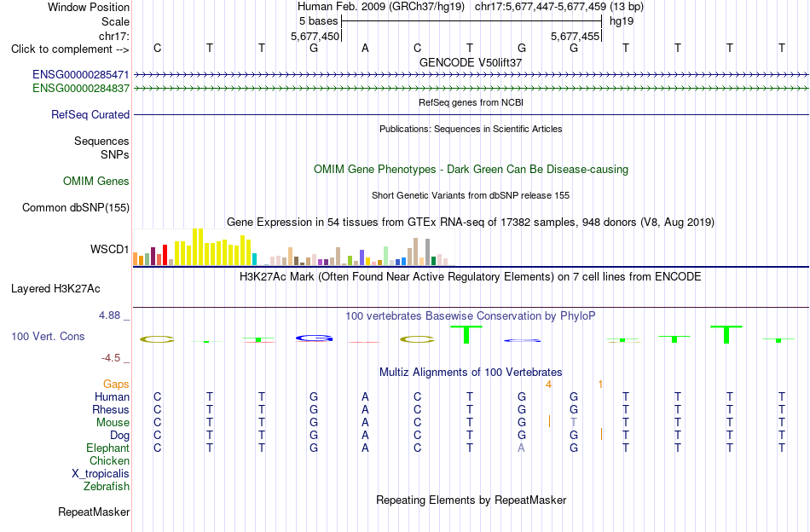Click the '5 bases' scale bar label
The height and width of the screenshot is (532, 810).
click(318, 21)
